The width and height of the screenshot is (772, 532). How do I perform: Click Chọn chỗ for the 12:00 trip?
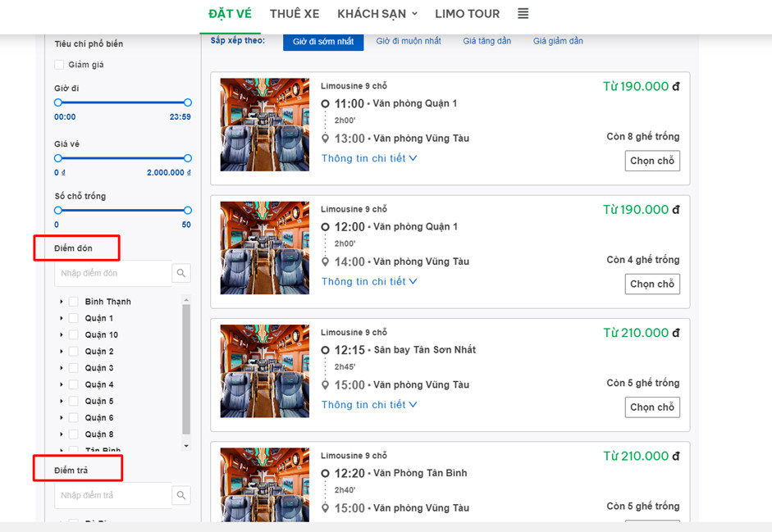(x=652, y=284)
